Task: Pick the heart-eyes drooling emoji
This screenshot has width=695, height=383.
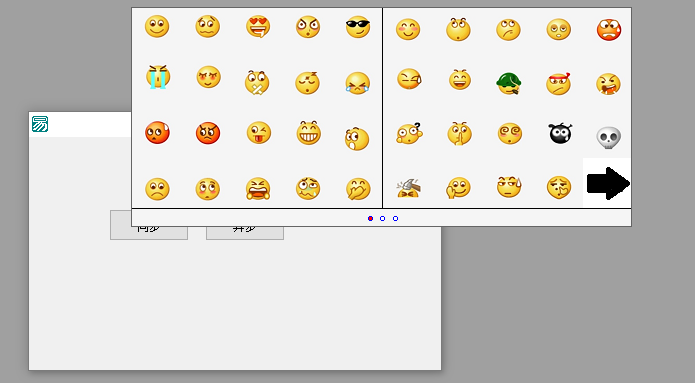Action: 258,27
